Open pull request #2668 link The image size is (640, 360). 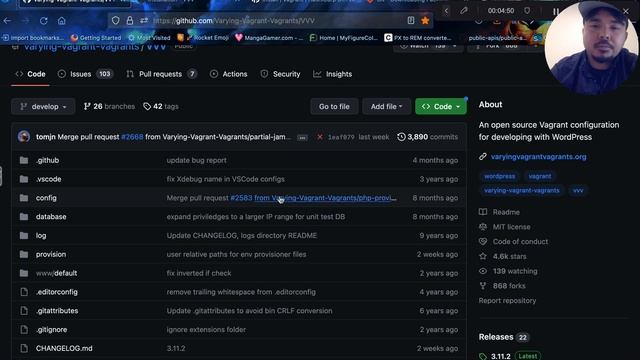click(132, 137)
